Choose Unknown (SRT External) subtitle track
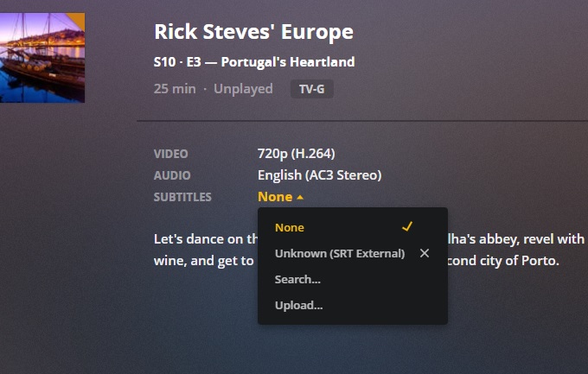Image resolution: width=588 pixels, height=374 pixels. click(x=340, y=254)
